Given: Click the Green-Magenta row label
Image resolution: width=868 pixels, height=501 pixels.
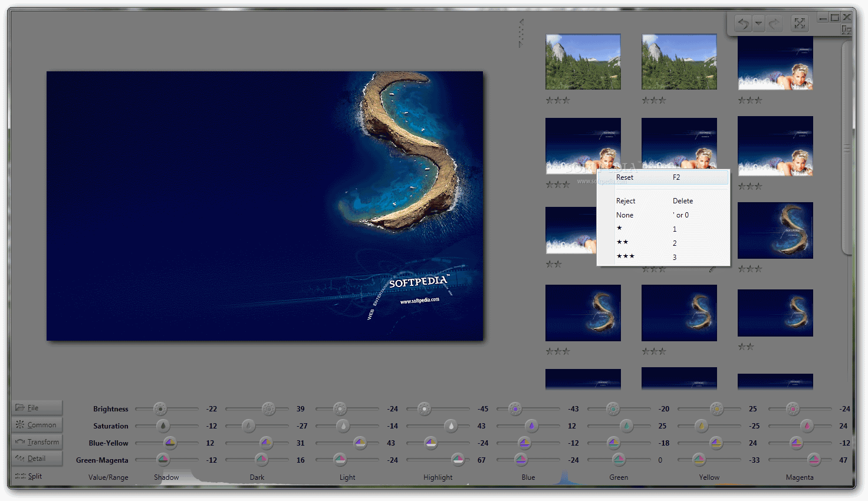Looking at the screenshot, I should click(x=102, y=460).
